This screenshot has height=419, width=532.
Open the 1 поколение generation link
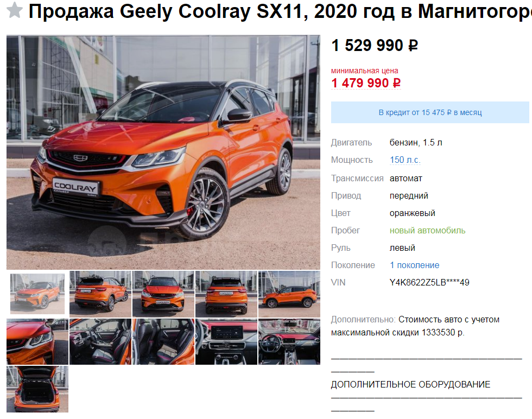point(415,265)
